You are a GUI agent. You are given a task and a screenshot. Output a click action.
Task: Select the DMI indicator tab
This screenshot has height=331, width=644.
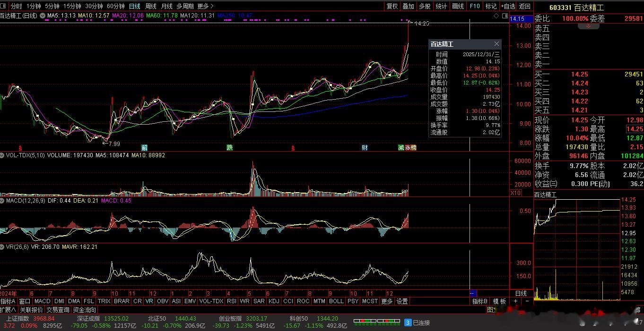59,301
